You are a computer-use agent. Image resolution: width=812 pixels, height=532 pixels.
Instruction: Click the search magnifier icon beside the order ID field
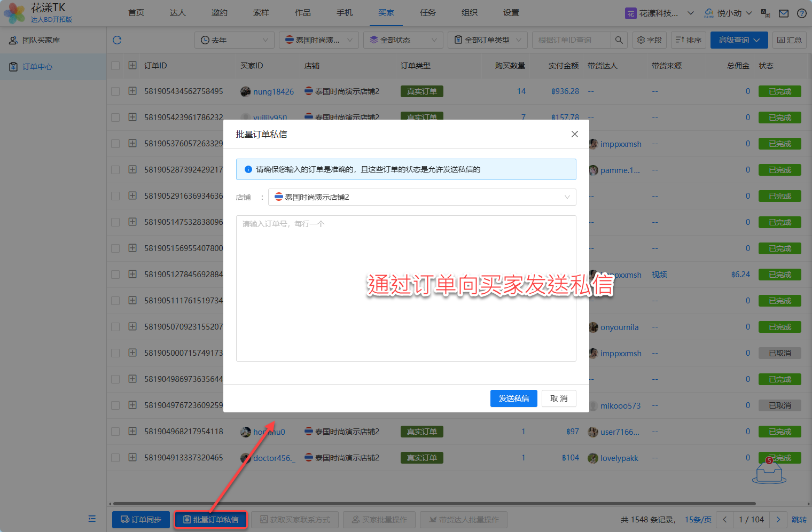pyautogui.click(x=619, y=40)
